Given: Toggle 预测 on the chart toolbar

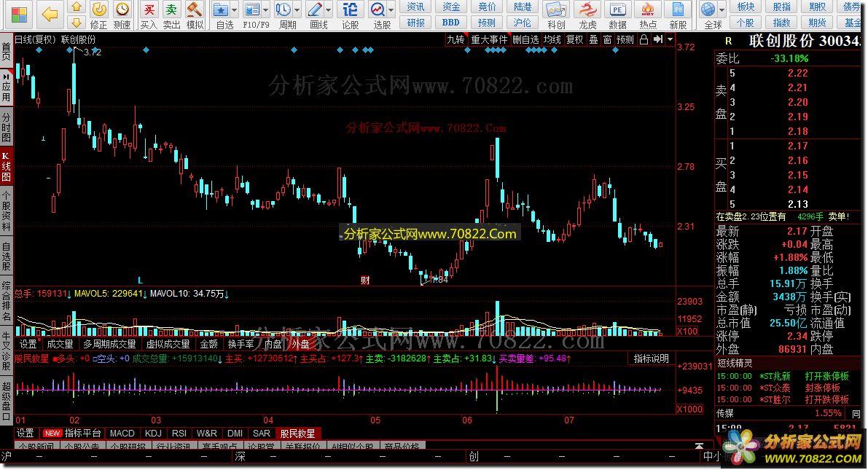Looking at the screenshot, I should click(x=625, y=39).
